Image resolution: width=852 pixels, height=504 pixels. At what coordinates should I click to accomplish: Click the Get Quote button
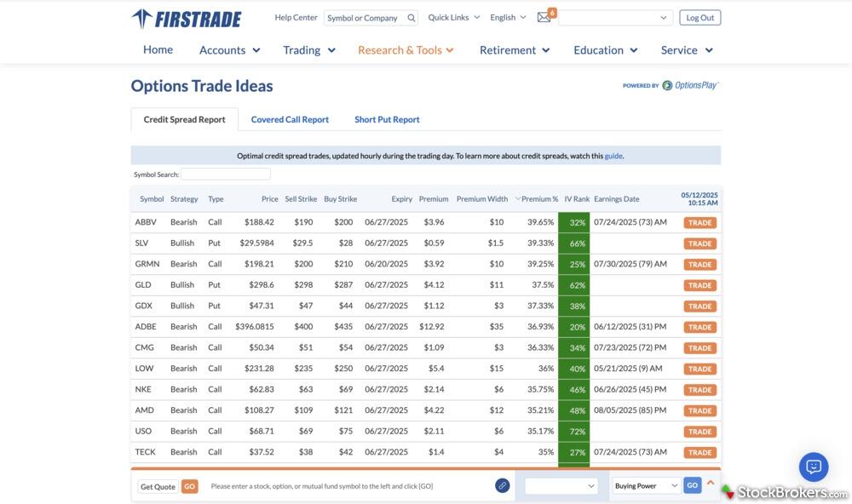click(x=158, y=486)
